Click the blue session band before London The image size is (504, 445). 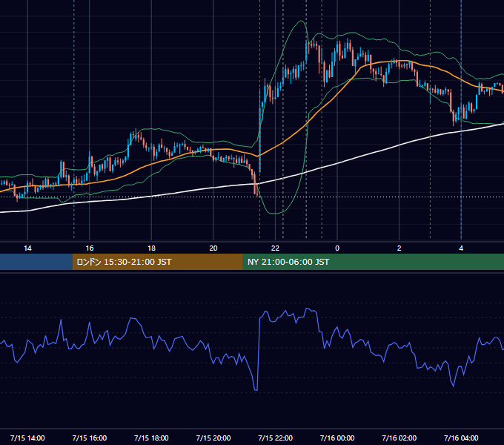36,262
